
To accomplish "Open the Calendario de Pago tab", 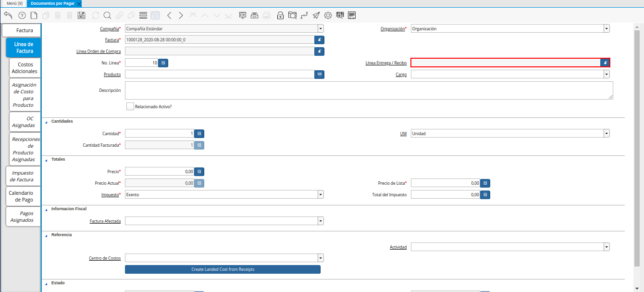I will click(21, 196).
